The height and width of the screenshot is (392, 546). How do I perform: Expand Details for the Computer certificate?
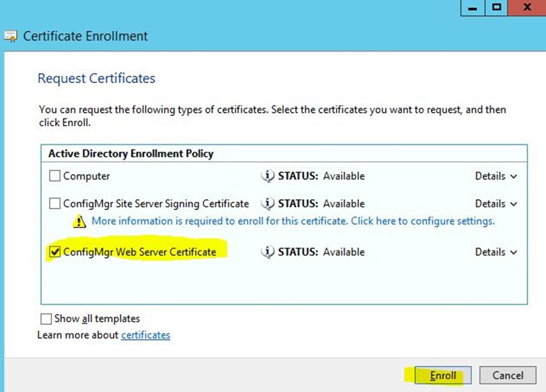tap(496, 176)
